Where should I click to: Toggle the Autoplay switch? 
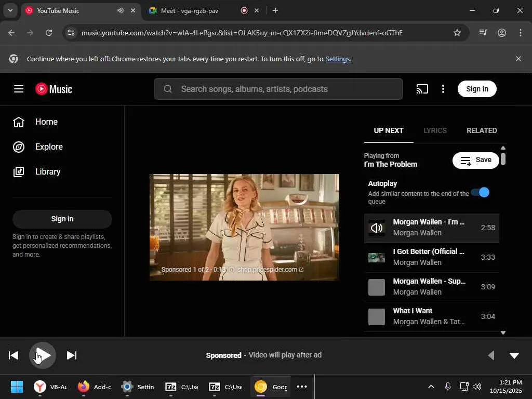(480, 192)
